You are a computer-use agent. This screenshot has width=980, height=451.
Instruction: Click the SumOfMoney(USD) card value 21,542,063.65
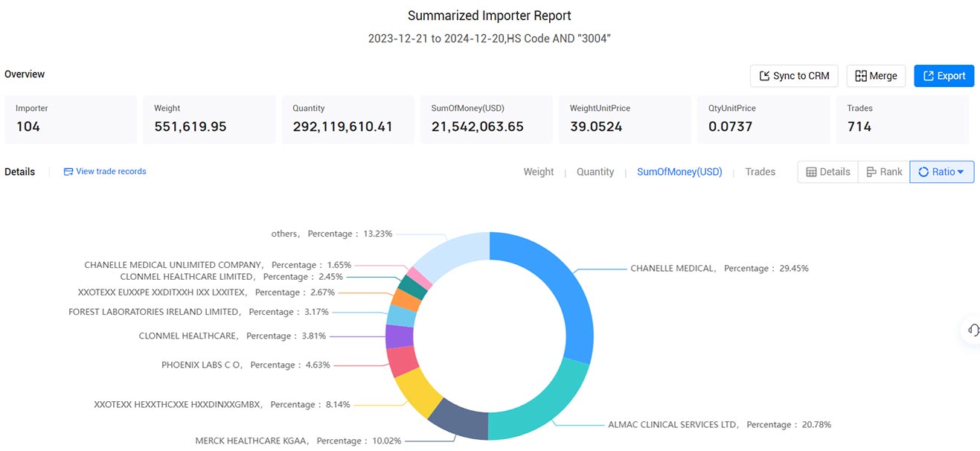pos(478,127)
